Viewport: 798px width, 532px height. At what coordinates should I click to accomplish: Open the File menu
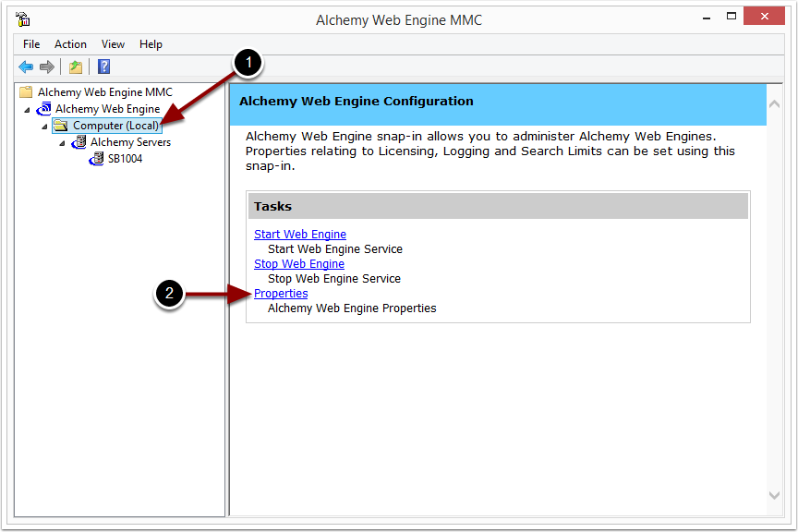[x=31, y=44]
